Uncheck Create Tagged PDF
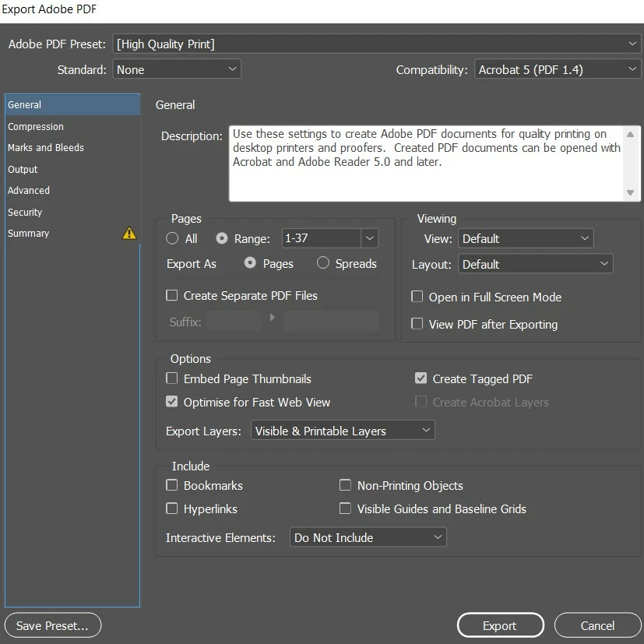The height and width of the screenshot is (644, 644). pyautogui.click(x=421, y=378)
